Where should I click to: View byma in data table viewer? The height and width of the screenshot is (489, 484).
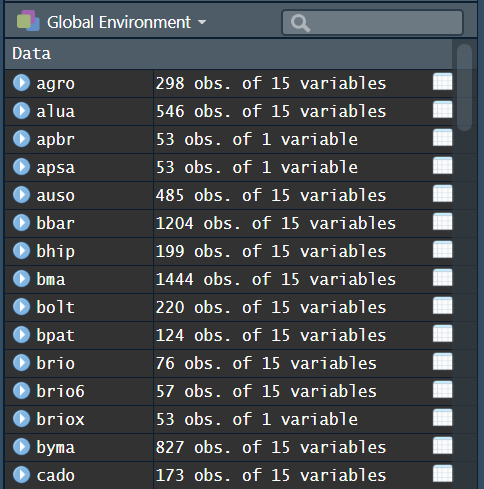click(442, 446)
